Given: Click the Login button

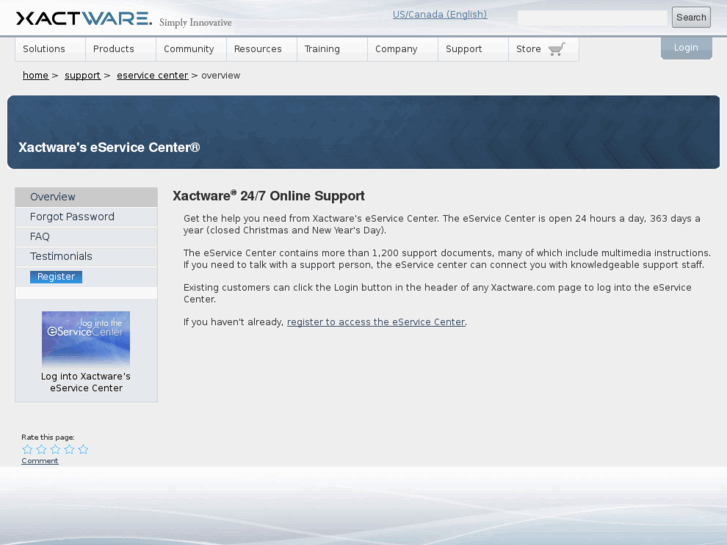Looking at the screenshot, I should click(x=686, y=48).
